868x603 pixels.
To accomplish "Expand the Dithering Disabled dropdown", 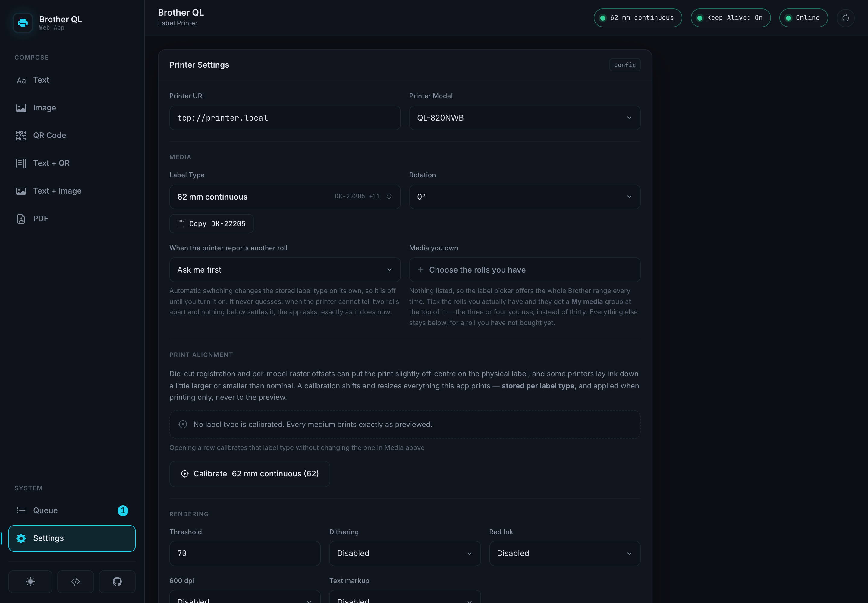I will [405, 553].
